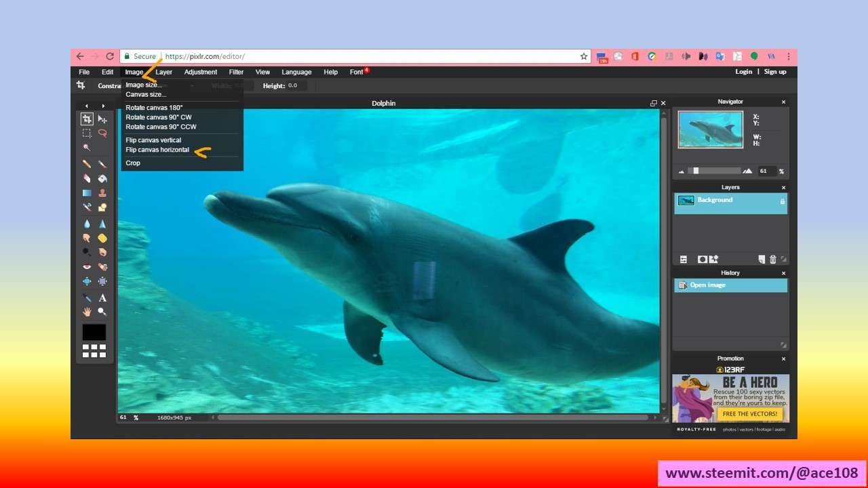868x488 pixels.
Task: Select the Clone Stamp tool
Action: point(102,192)
